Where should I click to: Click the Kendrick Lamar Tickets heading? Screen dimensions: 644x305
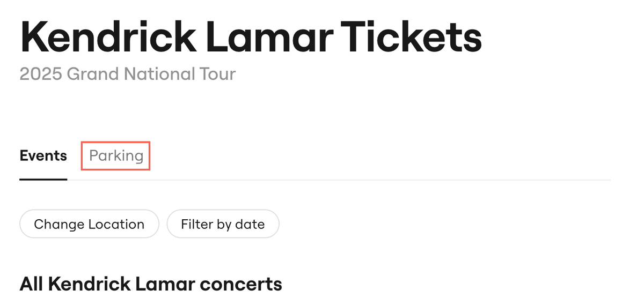point(251,38)
